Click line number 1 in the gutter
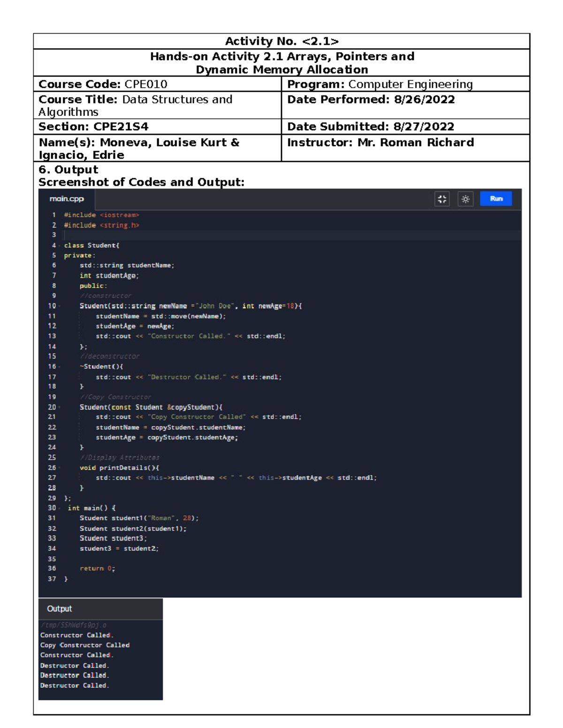The height and width of the screenshot is (728, 563). 53,215
